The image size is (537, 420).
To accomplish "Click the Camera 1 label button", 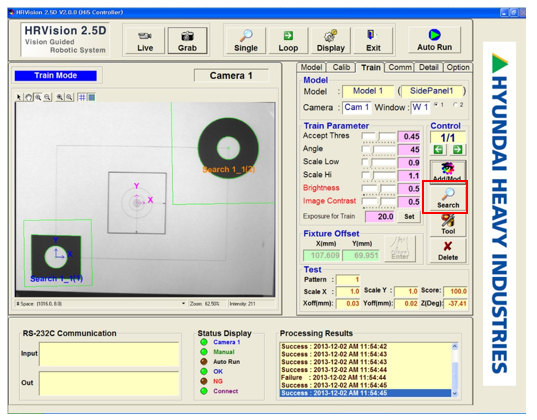I will (231, 76).
